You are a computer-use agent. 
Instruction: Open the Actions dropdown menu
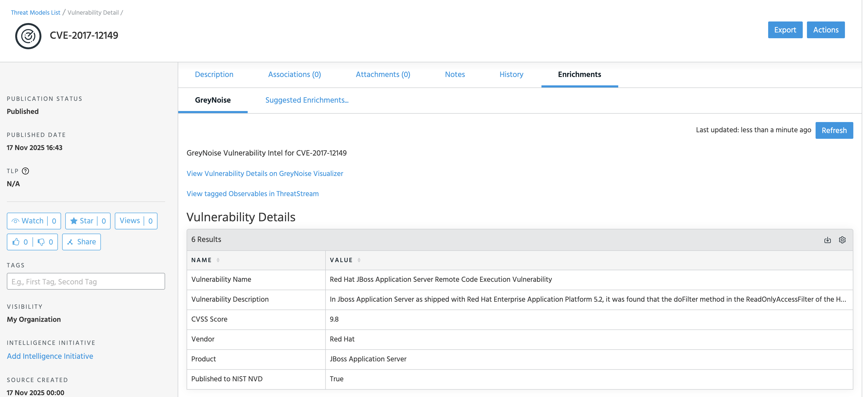point(825,30)
